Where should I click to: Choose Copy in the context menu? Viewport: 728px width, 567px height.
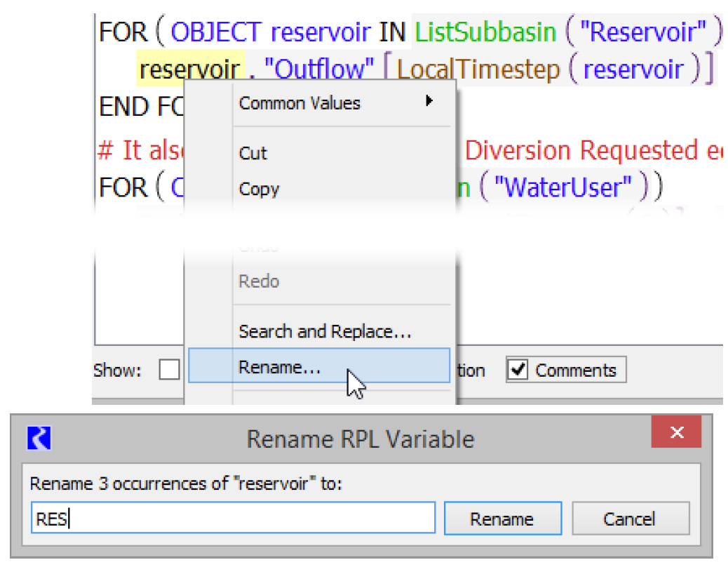point(259,189)
